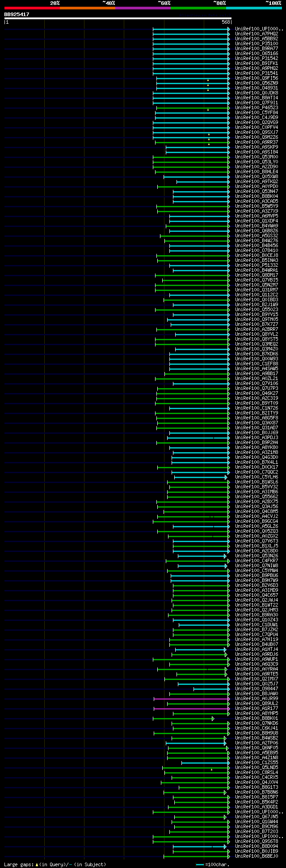Select the UniRef100_A9SKP9 label
This screenshot has width=286, height=868.
coord(257,147)
